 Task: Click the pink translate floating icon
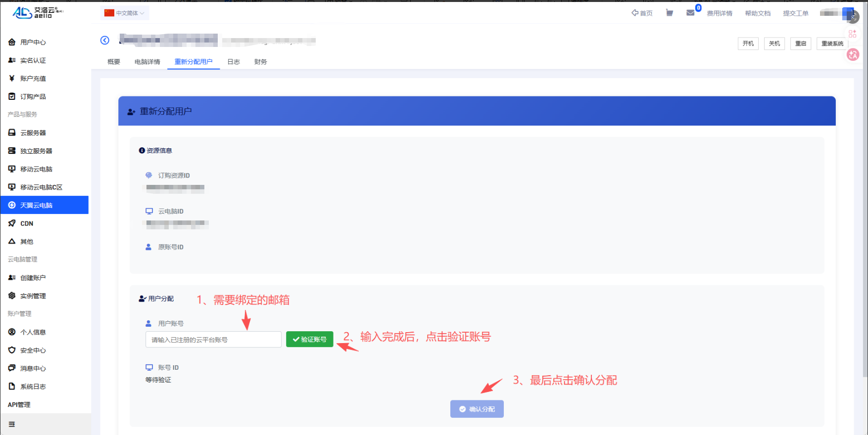coord(853,55)
